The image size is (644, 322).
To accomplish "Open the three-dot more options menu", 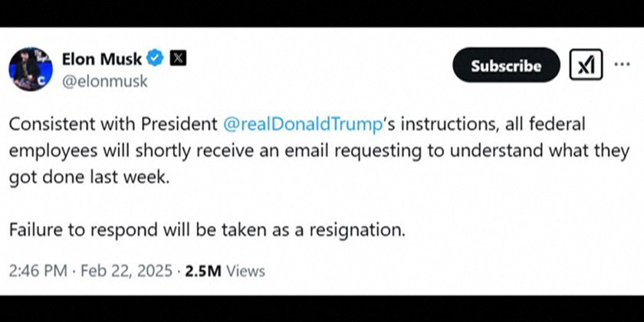I will (x=622, y=66).
